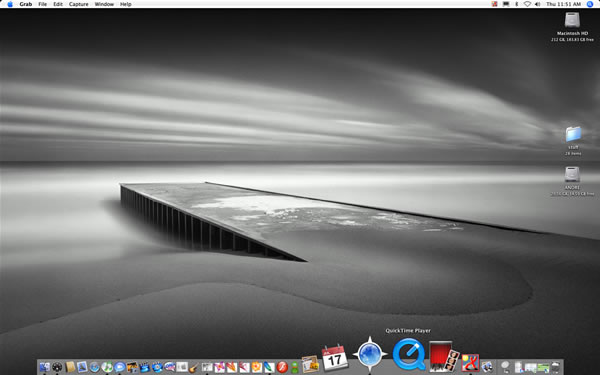Launch iChat from the Dock

(119, 367)
